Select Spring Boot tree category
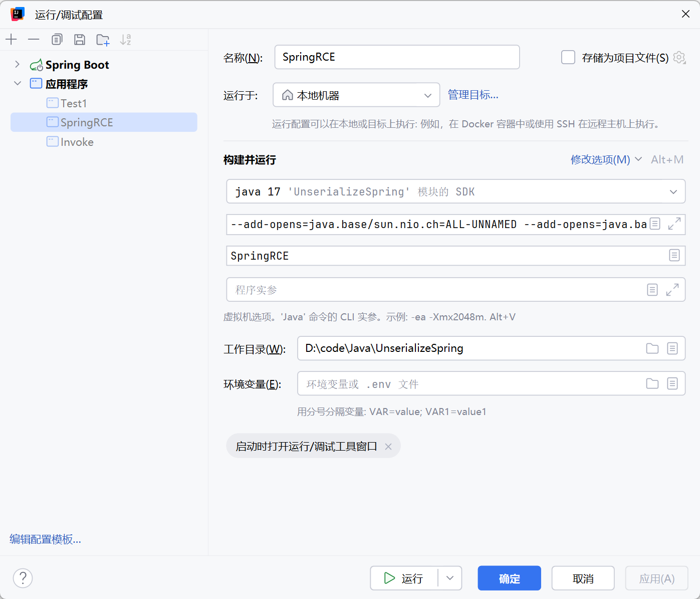The width and height of the screenshot is (700, 599). [x=77, y=65]
